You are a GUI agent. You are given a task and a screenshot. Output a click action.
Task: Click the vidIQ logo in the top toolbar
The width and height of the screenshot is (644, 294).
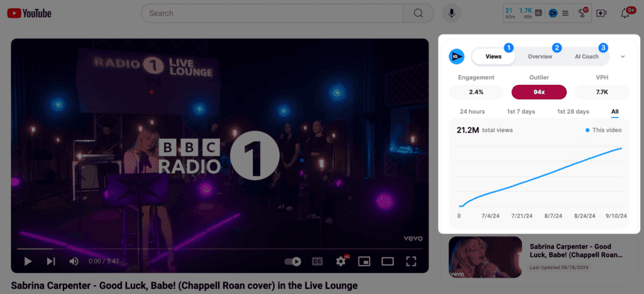coord(553,13)
